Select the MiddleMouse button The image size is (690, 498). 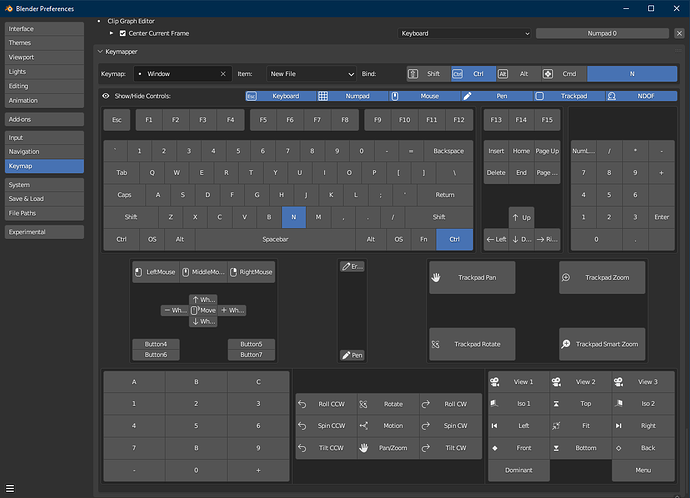pyautogui.click(x=203, y=272)
